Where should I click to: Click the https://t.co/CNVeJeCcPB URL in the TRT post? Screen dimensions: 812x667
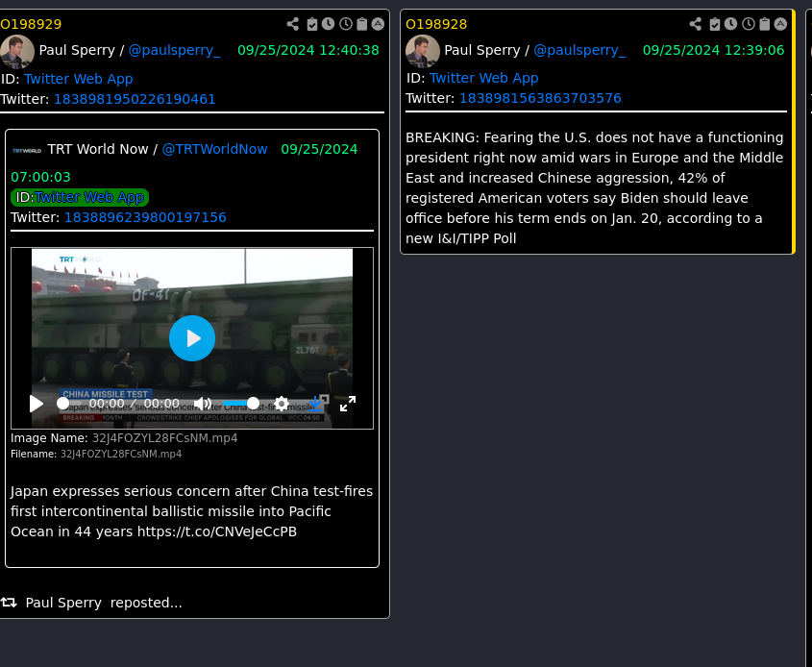217,531
